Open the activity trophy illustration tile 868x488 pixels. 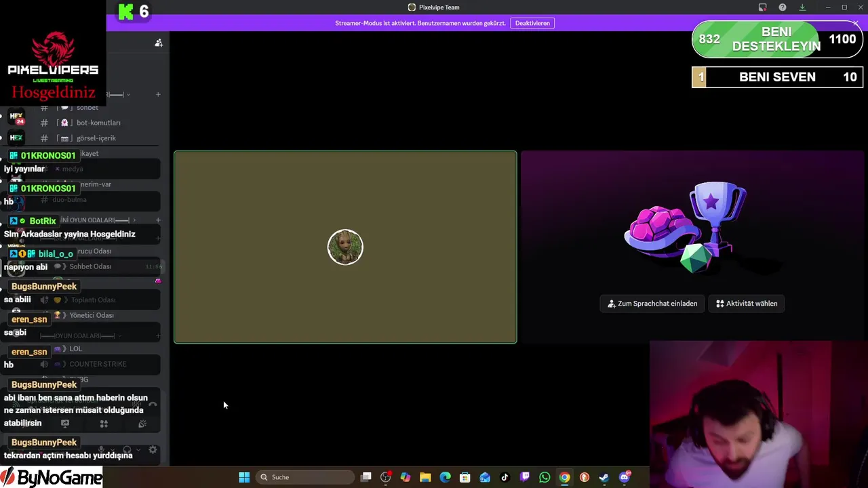(x=692, y=247)
